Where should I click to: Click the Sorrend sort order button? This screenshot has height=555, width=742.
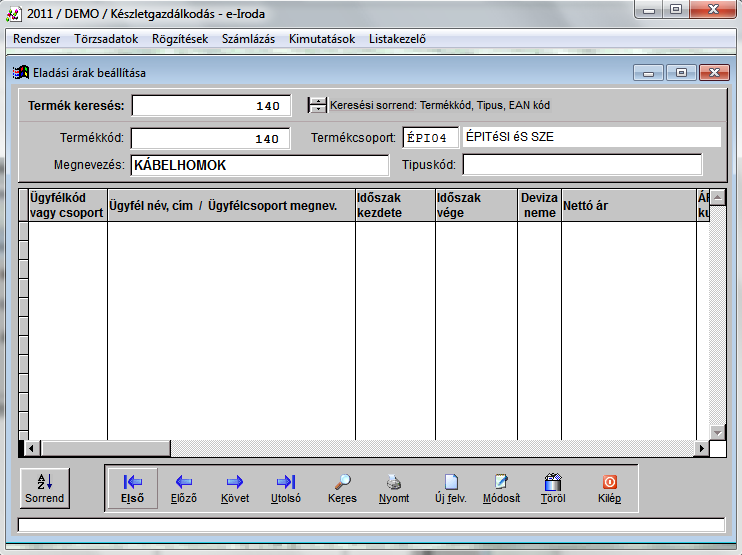[x=44, y=488]
